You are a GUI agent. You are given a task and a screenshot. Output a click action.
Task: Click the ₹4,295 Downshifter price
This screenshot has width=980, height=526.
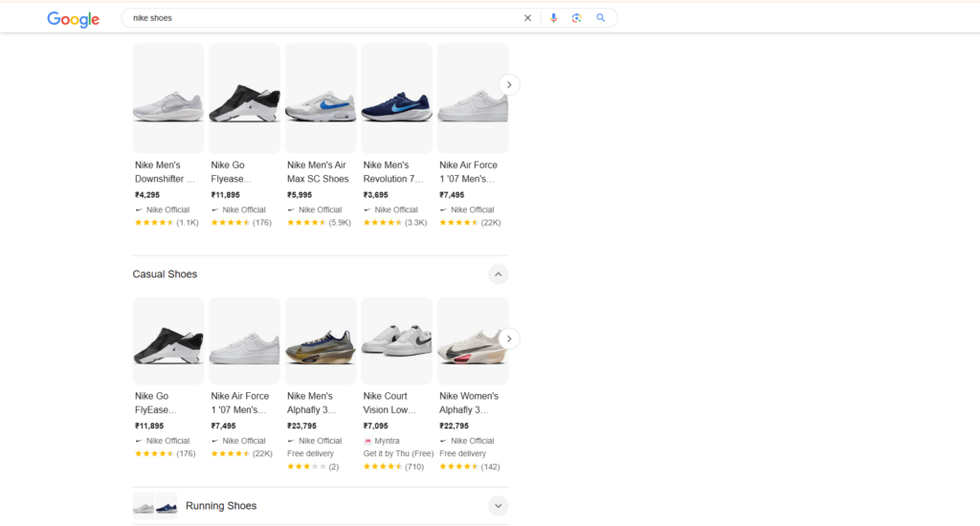tap(147, 195)
